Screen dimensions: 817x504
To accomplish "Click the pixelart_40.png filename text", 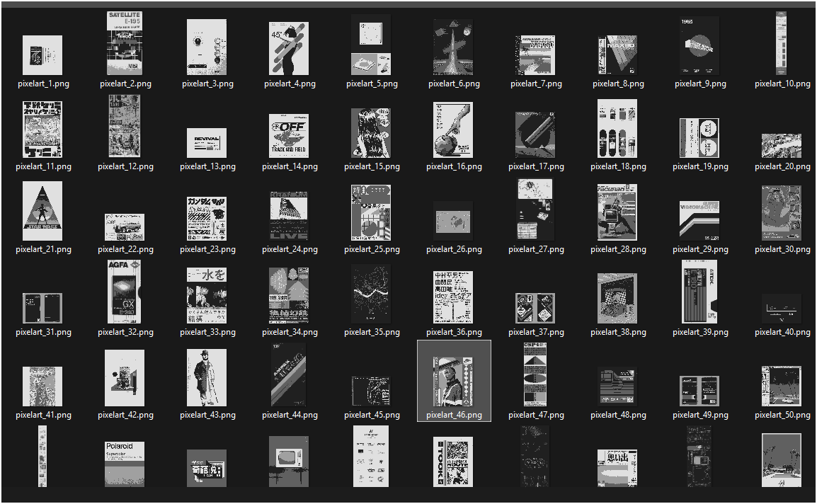I will coord(782,332).
